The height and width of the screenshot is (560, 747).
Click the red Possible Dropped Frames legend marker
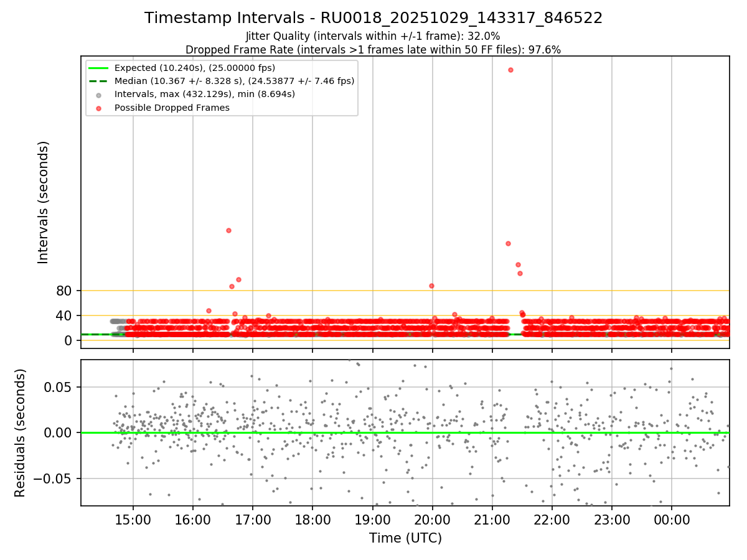(98, 108)
